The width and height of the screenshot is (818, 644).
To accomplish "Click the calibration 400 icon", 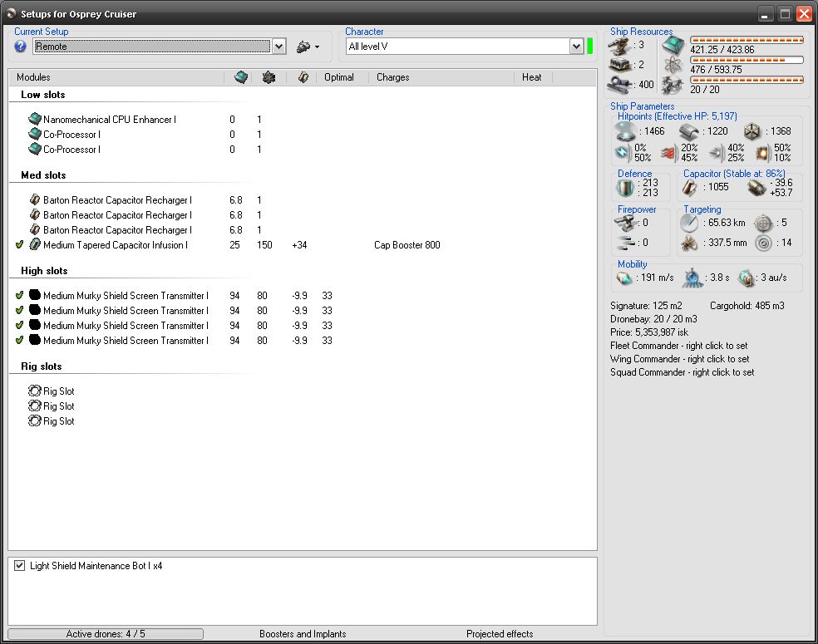I will pos(620,84).
